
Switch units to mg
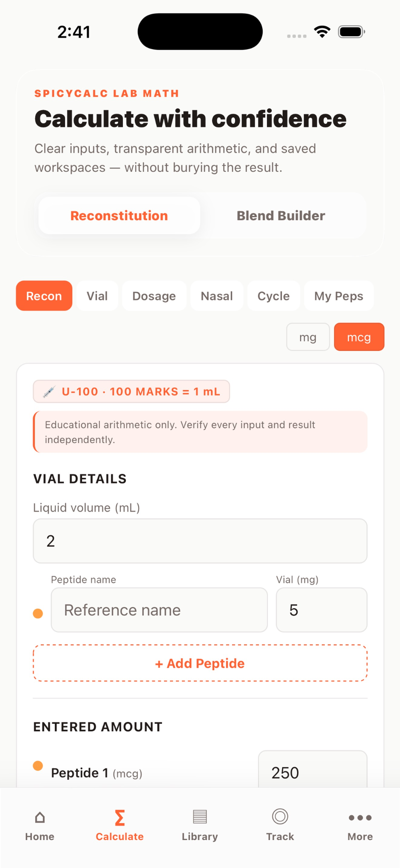[308, 337]
